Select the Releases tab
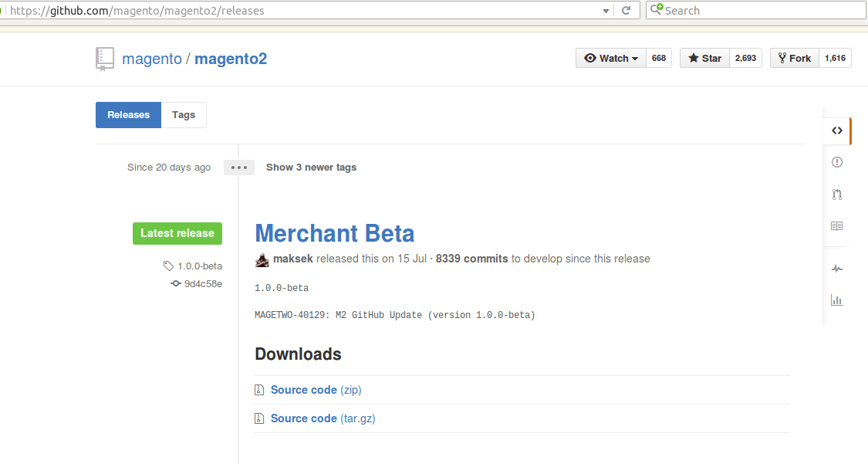 pyautogui.click(x=128, y=114)
